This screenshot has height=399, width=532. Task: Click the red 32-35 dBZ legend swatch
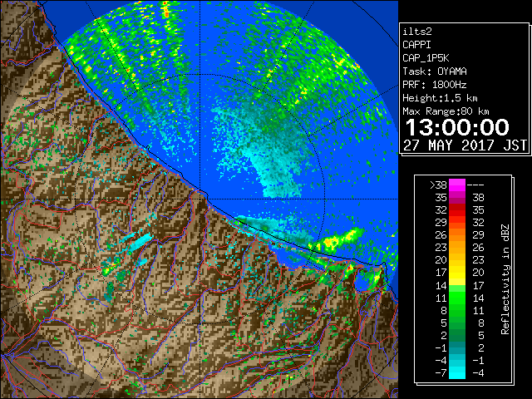[x=457, y=210]
